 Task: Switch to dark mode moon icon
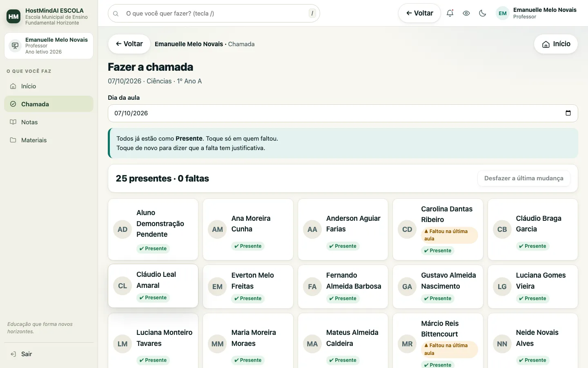tap(483, 13)
